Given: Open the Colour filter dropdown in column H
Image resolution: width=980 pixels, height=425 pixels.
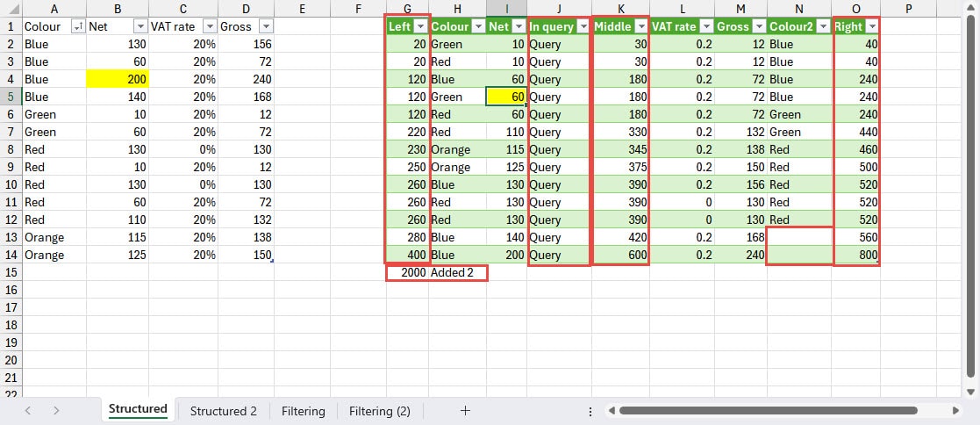Looking at the screenshot, I should 478,27.
